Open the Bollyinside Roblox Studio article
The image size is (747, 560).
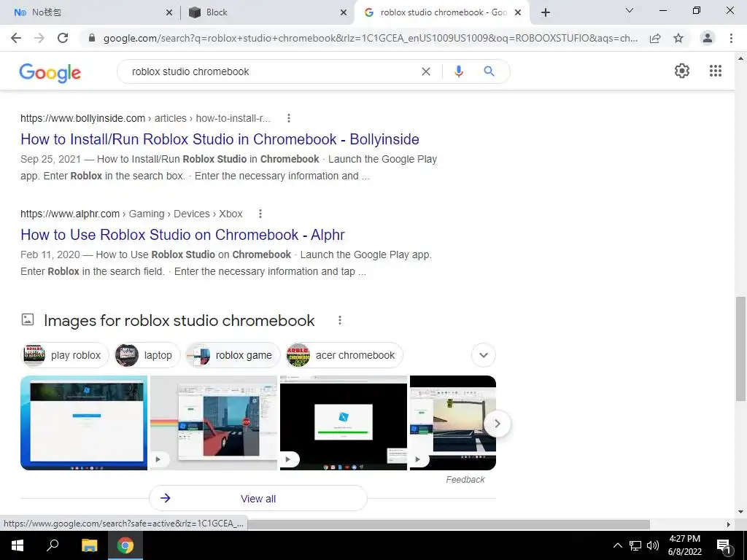point(220,139)
